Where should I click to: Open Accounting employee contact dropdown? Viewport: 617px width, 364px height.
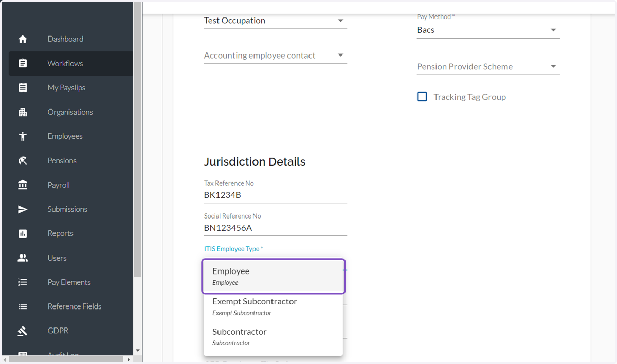[x=276, y=56]
